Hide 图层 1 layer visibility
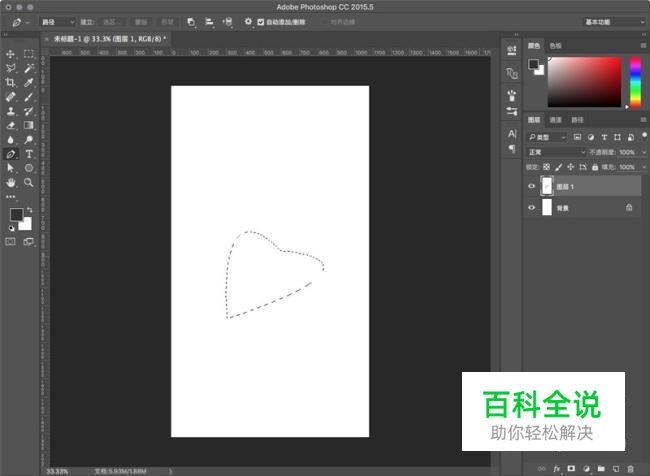 click(x=531, y=186)
